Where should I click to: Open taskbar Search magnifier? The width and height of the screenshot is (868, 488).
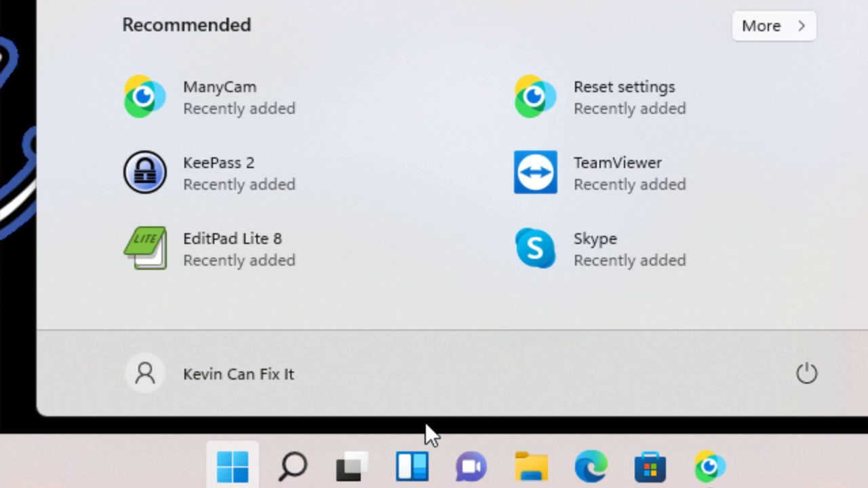(293, 466)
